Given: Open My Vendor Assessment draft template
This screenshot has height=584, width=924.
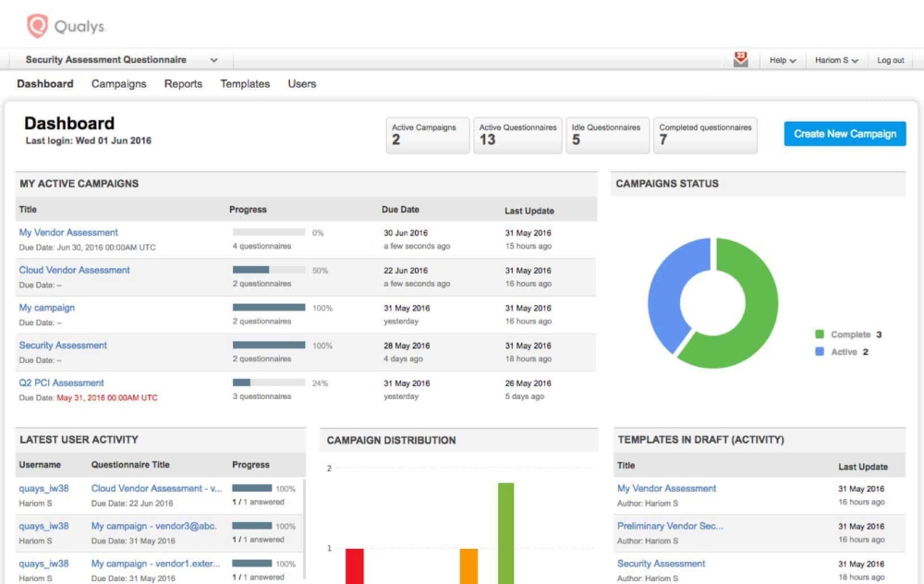Looking at the screenshot, I should click(x=666, y=488).
